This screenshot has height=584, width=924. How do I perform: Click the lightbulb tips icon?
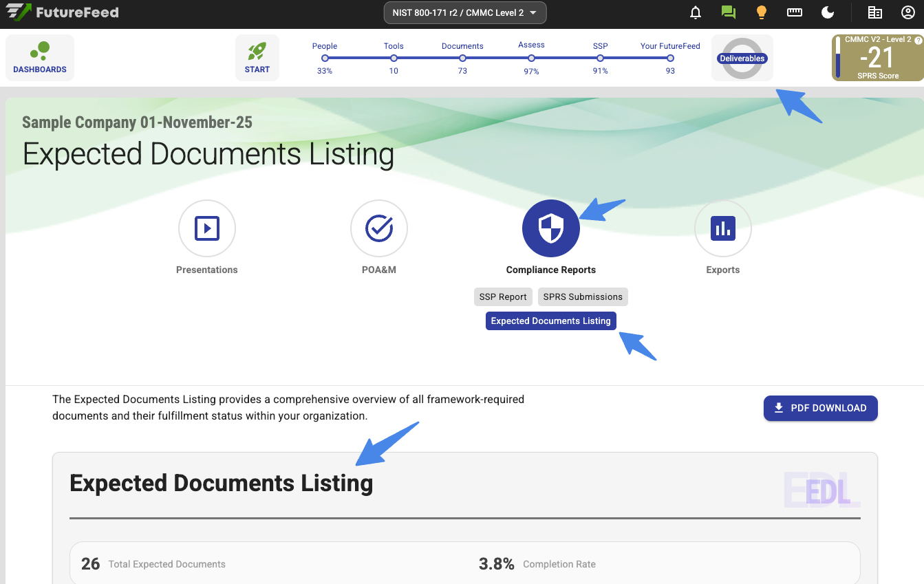[761, 12]
